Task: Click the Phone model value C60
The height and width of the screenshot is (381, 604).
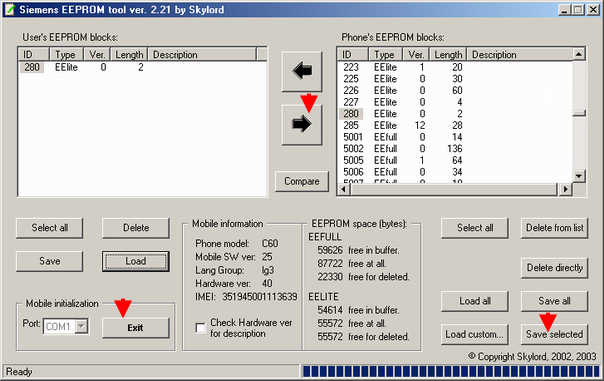Action: [270, 243]
